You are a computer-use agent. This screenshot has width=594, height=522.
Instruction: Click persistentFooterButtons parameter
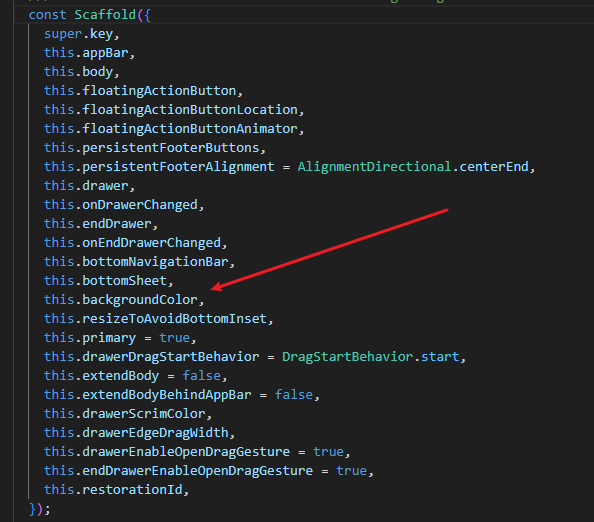171,148
